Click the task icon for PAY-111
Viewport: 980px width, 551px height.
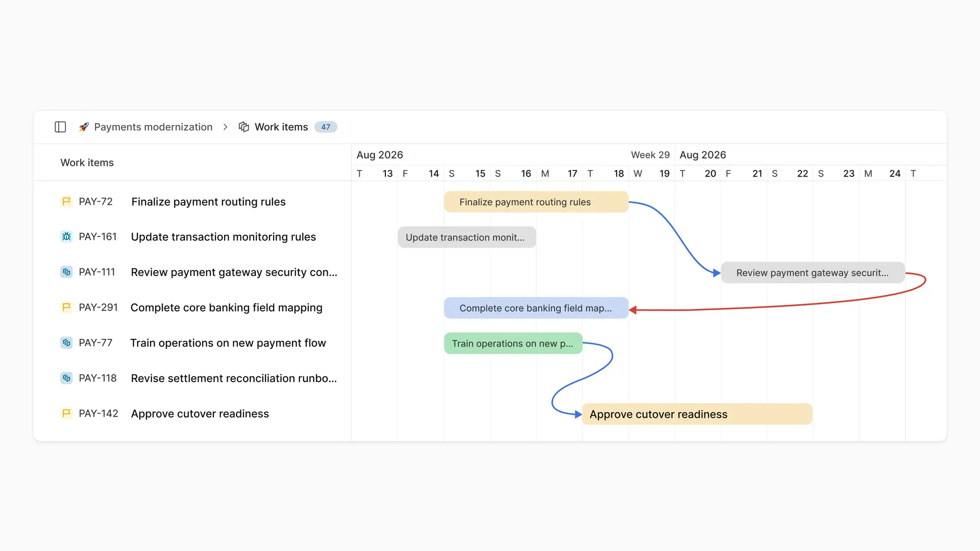pyautogui.click(x=66, y=272)
